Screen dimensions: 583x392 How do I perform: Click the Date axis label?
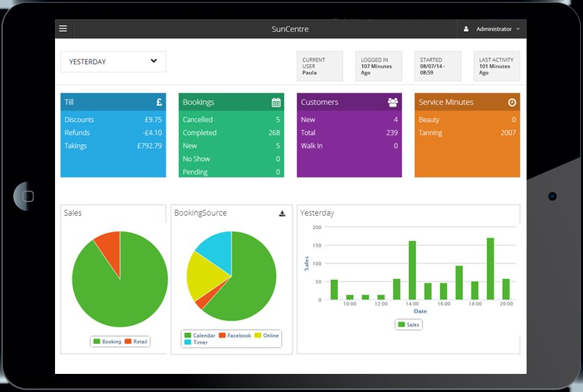point(420,311)
